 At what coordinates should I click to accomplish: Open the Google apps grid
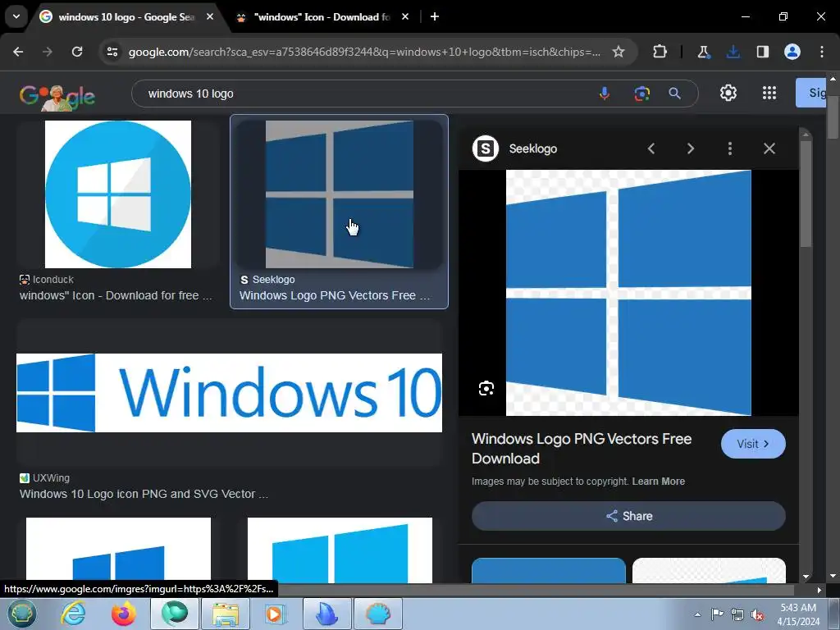point(769,94)
